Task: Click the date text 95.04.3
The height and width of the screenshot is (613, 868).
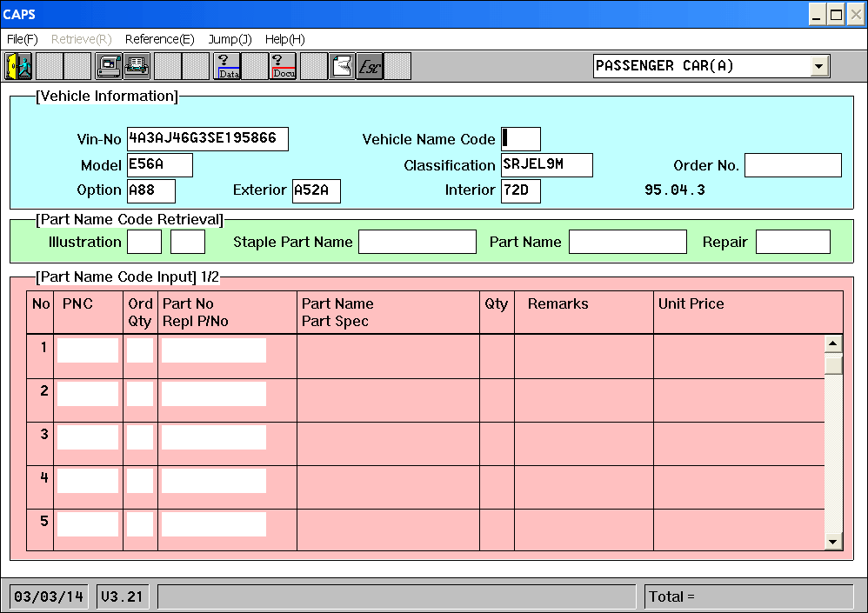Action: click(675, 190)
